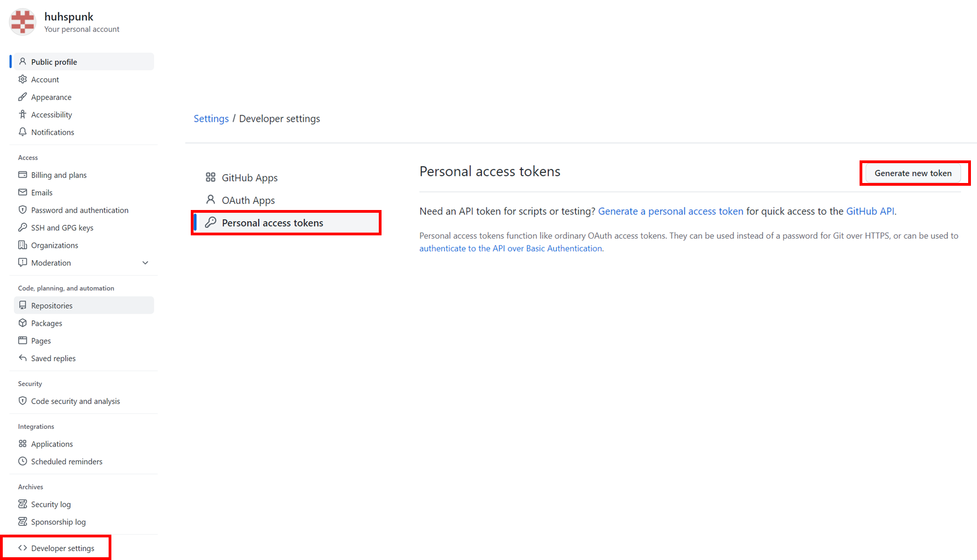This screenshot has height=560, width=977.
Task: Click the SSH and GPG keys key icon
Action: coord(23,228)
